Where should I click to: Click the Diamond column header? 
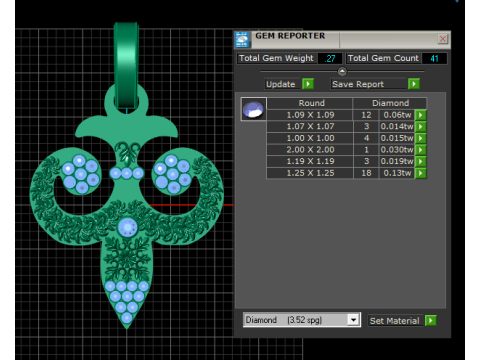[390, 103]
